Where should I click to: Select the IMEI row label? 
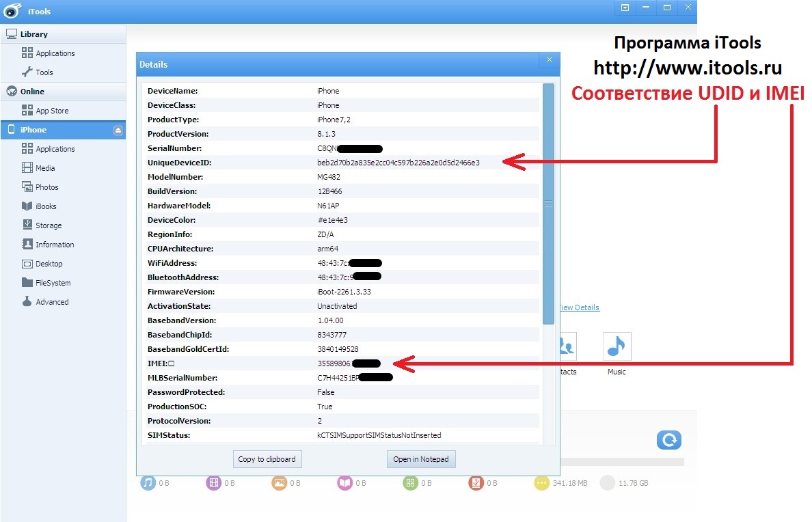(161, 363)
